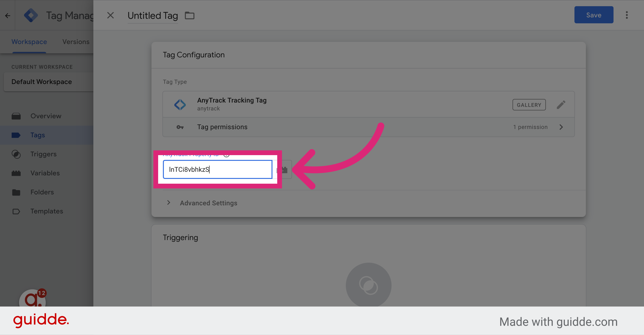Screen dimensions: 644x335
Task: Expand permissions using the right chevron
Action: 561,127
